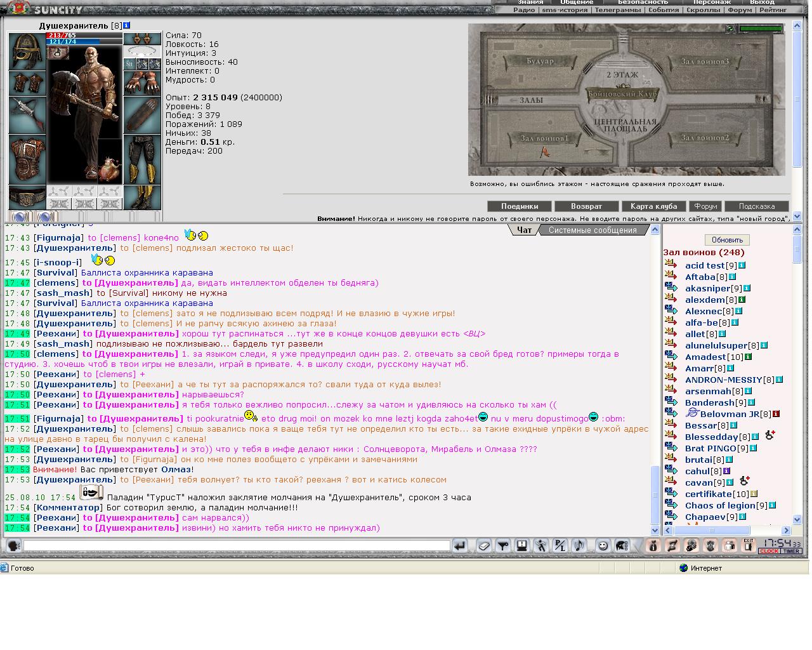Click the Обновить button in user list
The height and width of the screenshot is (650, 812).
pyautogui.click(x=727, y=240)
